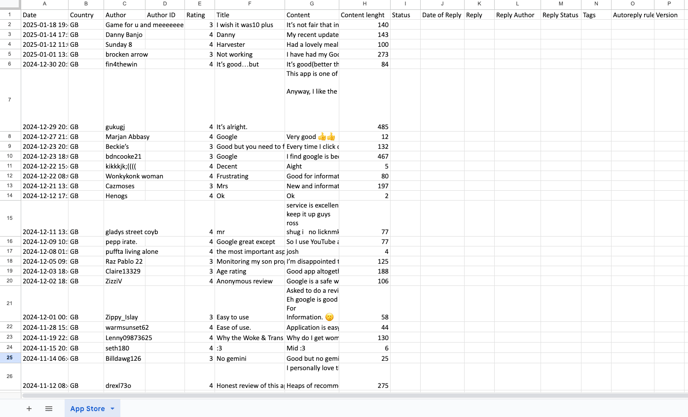
Task: Select title cell Age rating
Action: pos(249,271)
